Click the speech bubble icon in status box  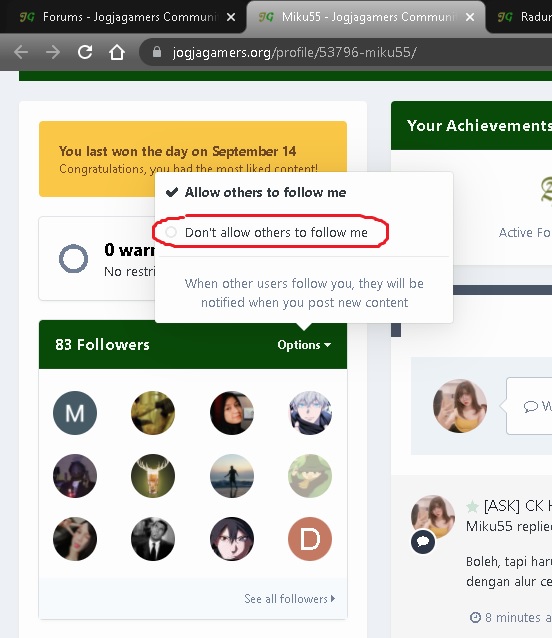[530, 406]
